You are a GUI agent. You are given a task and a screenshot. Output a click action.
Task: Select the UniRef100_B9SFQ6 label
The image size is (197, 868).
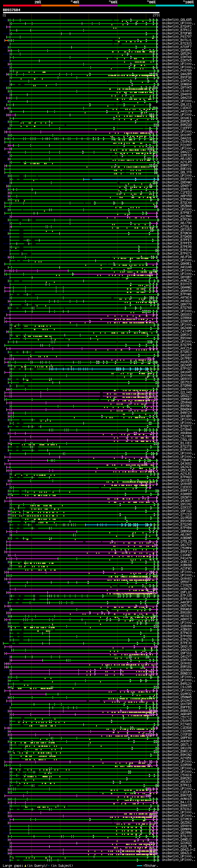click(177, 78)
